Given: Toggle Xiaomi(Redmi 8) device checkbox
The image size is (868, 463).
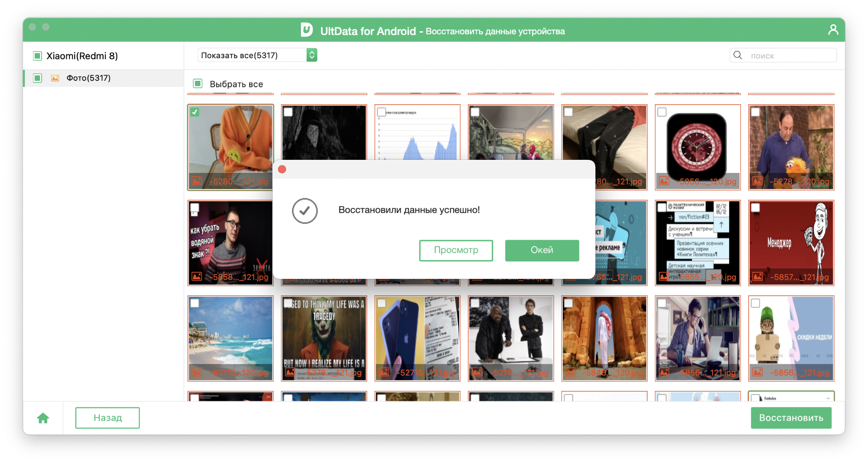Looking at the screenshot, I should (37, 56).
